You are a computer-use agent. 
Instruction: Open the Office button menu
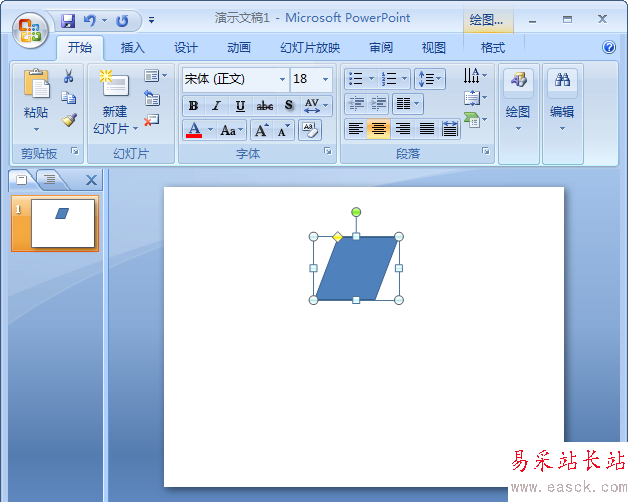[x=30, y=30]
